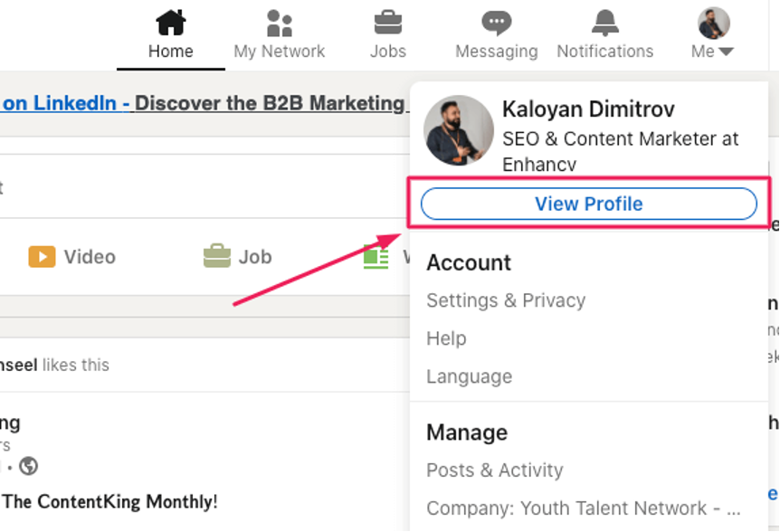Select Help from the Account menu
This screenshot has width=780, height=532.
pos(446,338)
